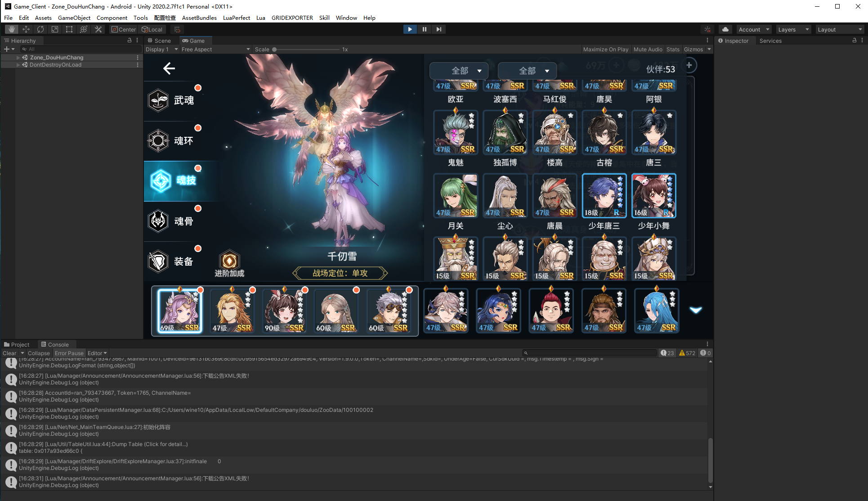Toggle Error Pause in Console
868x501 pixels.
(x=69, y=353)
